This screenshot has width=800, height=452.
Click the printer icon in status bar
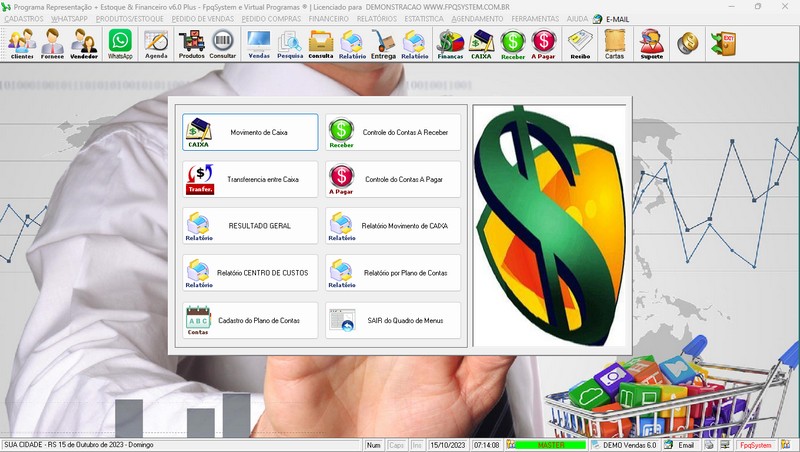pos(709,445)
